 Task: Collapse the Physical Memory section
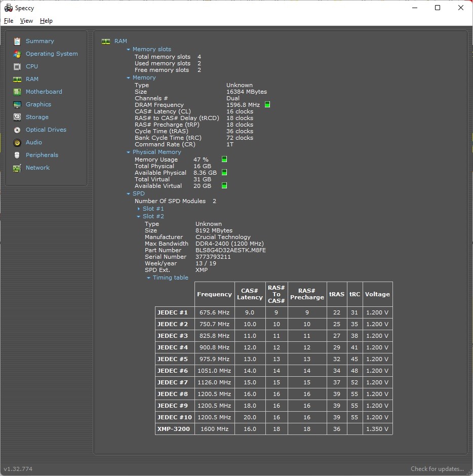click(x=129, y=152)
